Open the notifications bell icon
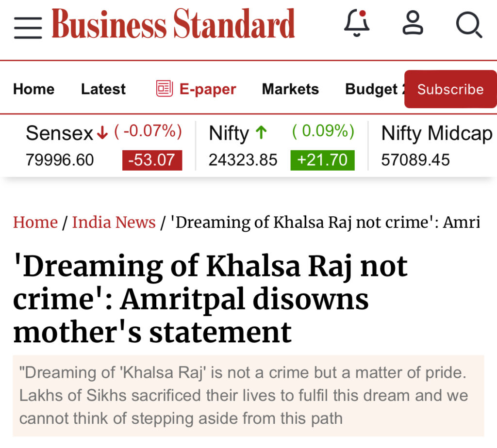The height and width of the screenshot is (448, 497). [357, 23]
